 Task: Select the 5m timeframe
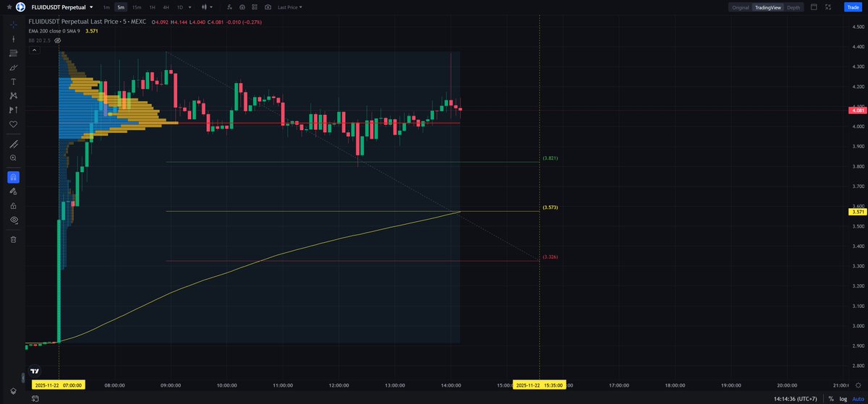pyautogui.click(x=121, y=7)
